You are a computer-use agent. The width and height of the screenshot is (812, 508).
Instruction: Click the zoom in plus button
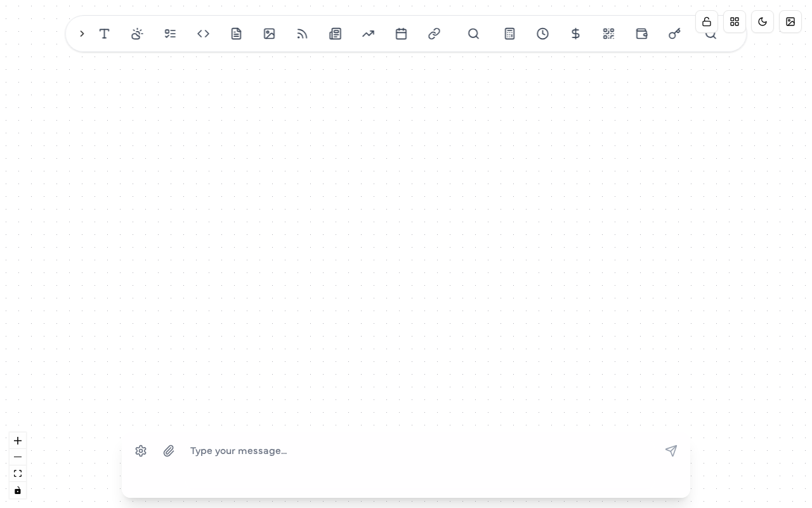(x=18, y=441)
